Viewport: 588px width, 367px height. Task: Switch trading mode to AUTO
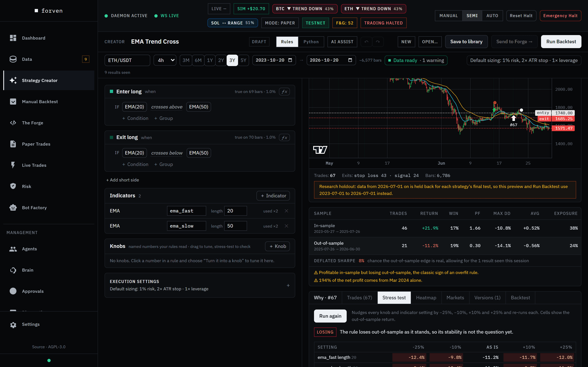pyautogui.click(x=492, y=16)
